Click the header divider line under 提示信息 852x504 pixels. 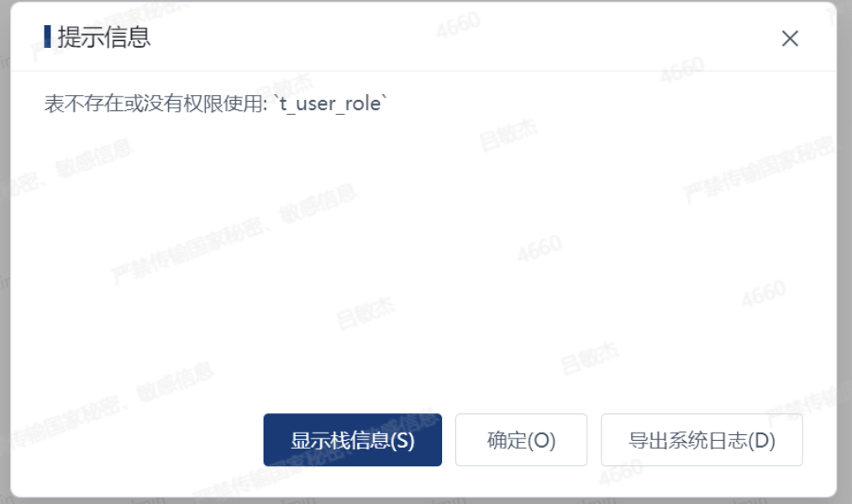423,71
